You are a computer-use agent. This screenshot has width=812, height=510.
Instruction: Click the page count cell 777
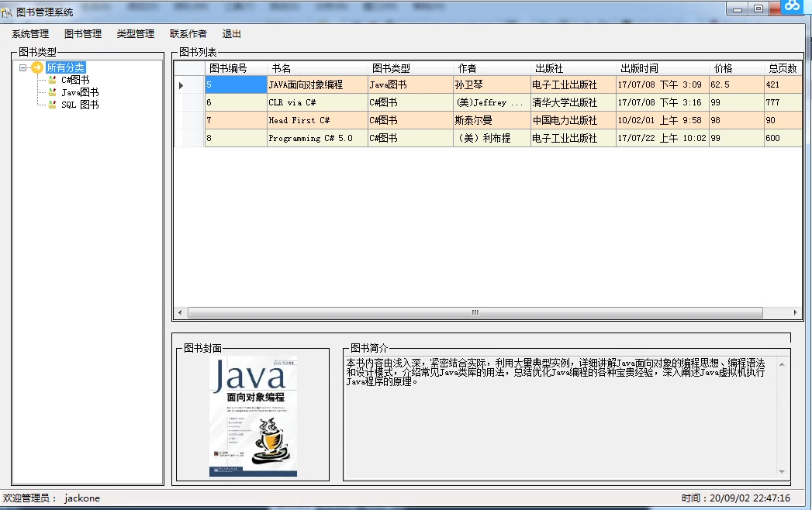pos(783,102)
